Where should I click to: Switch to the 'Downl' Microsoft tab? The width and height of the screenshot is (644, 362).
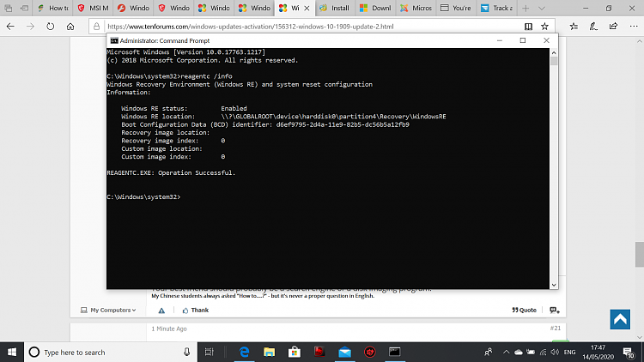pyautogui.click(x=375, y=8)
